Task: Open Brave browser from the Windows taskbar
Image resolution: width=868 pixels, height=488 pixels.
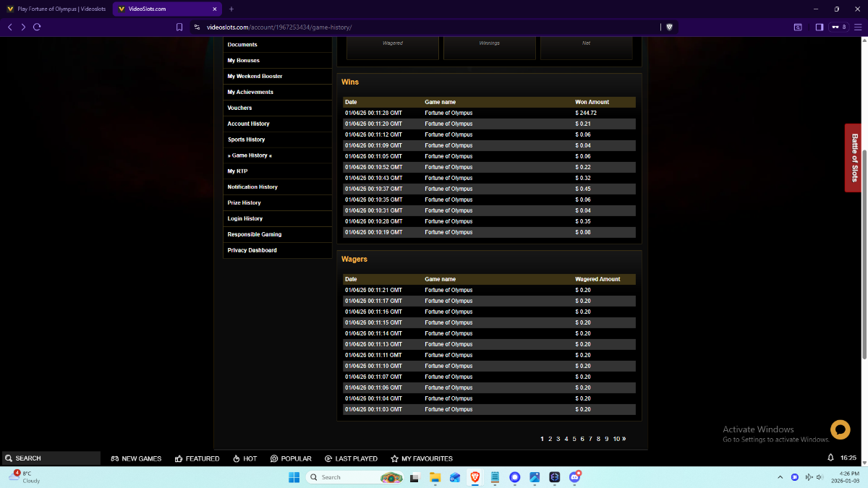Action: 475,477
